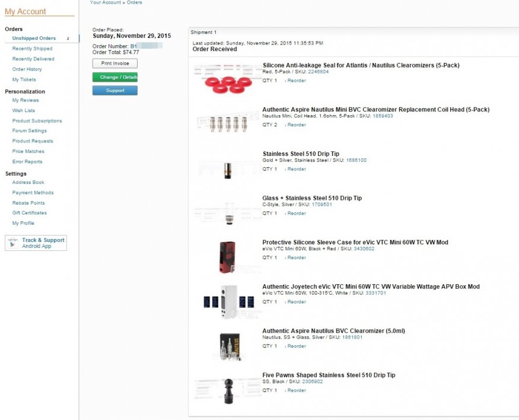Open Stainless Steel 510 Drip Tip title
Image resolution: width=519 pixels, height=420 pixels.
(301, 154)
